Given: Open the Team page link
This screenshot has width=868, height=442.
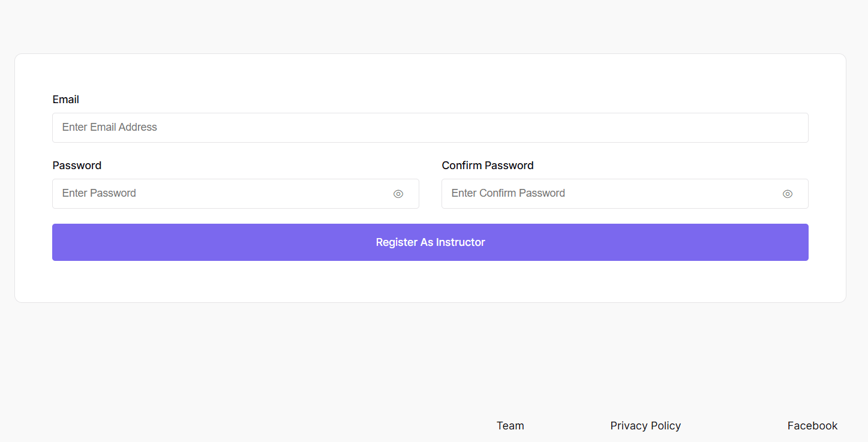Looking at the screenshot, I should (x=510, y=425).
